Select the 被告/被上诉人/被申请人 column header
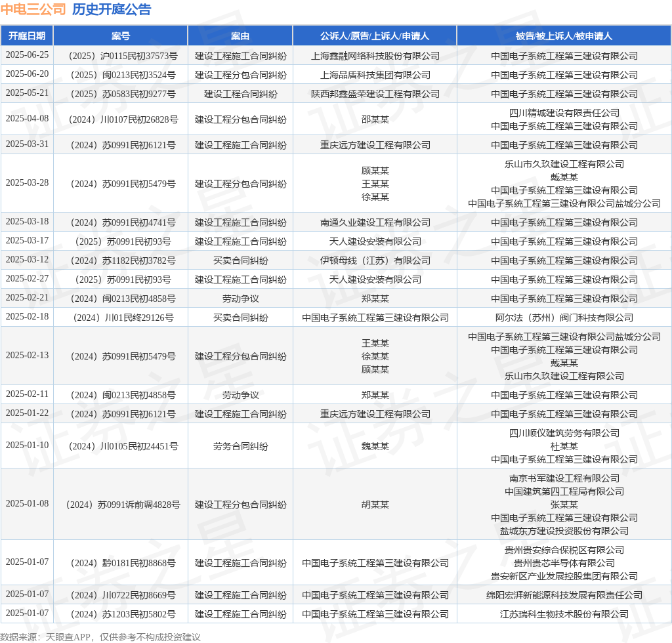The image size is (672, 643). 564,36
